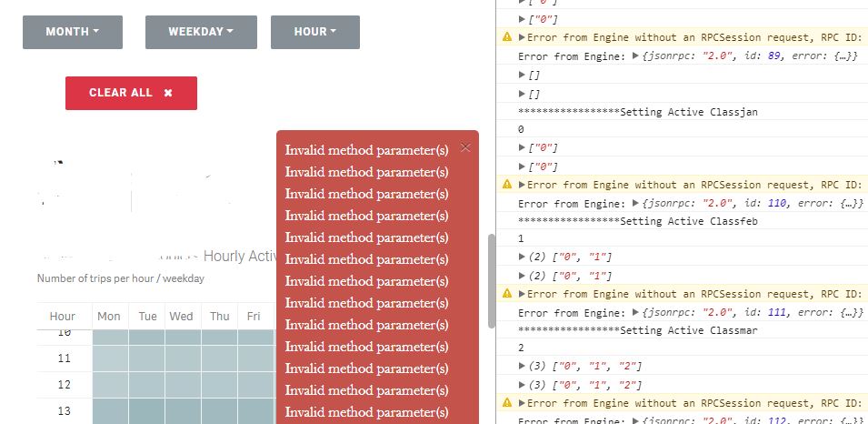This screenshot has height=424, width=868.
Task: Click the page vertical scrollbar thumb
Action: pos(492,279)
